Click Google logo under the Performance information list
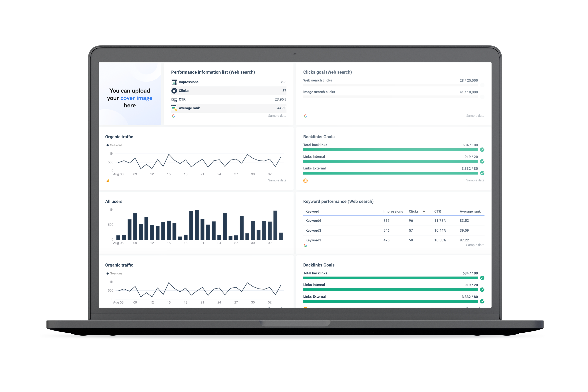 (x=173, y=116)
